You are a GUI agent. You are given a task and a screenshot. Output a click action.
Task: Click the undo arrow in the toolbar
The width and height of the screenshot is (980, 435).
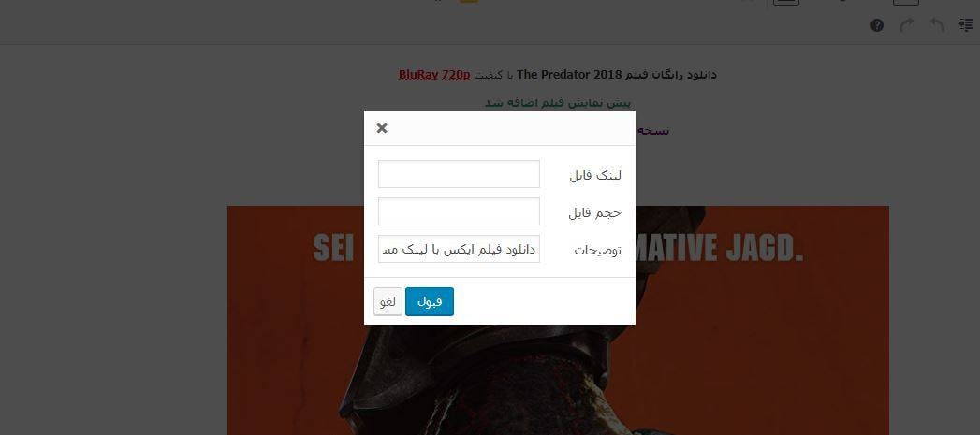[937, 25]
